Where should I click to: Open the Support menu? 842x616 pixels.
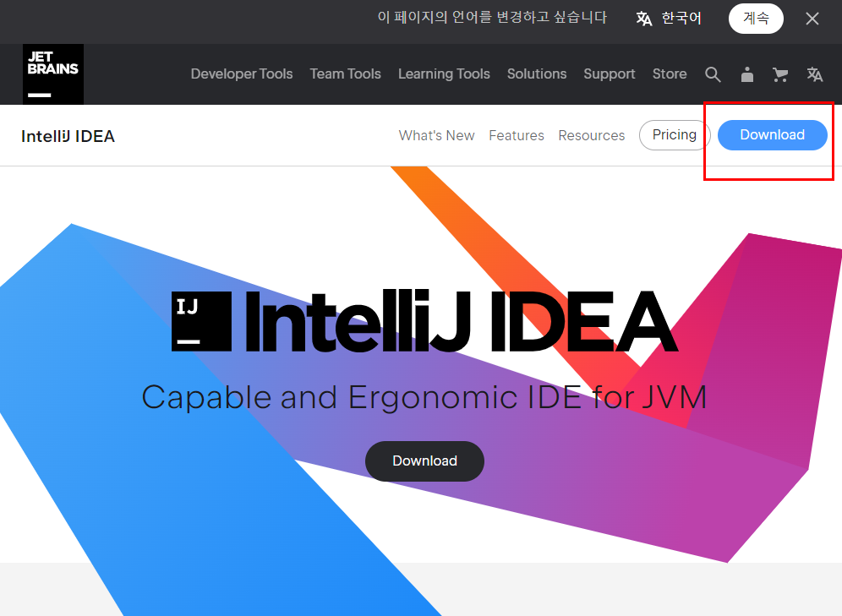coord(610,74)
